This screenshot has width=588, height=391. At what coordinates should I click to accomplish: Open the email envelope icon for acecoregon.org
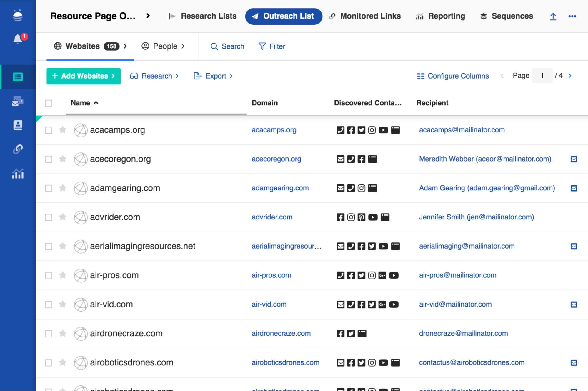(x=340, y=159)
